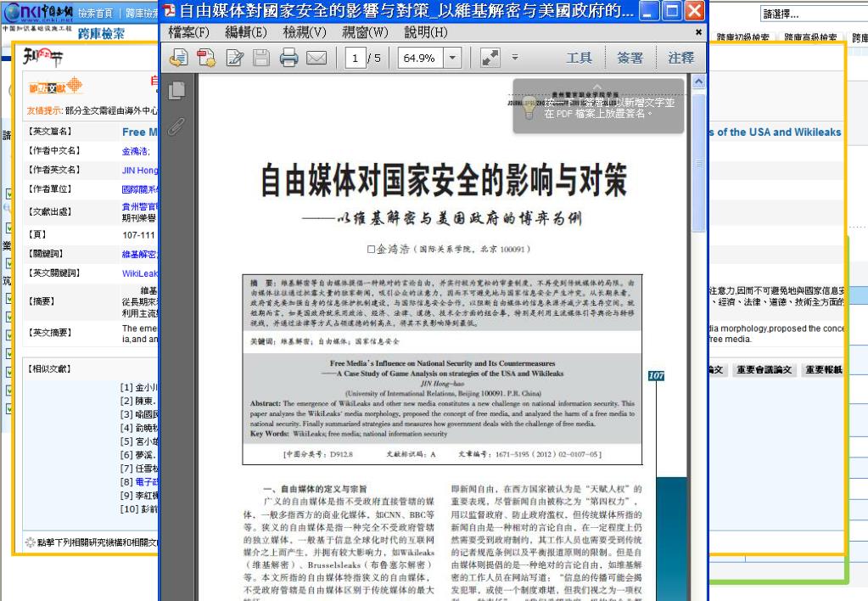Open the page thumbnails panel icon
Viewport: 868px width, 601px height.
coord(176,90)
